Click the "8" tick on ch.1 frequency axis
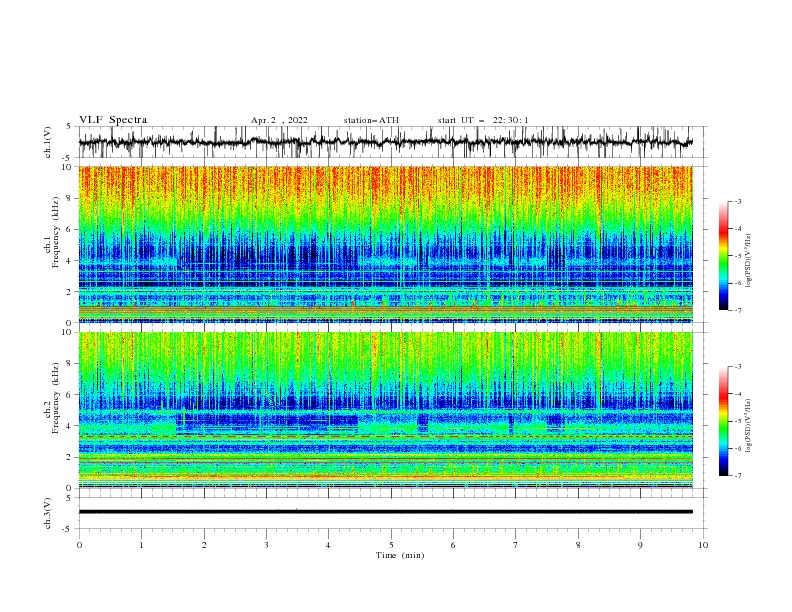The height and width of the screenshot is (612, 792). [70, 198]
